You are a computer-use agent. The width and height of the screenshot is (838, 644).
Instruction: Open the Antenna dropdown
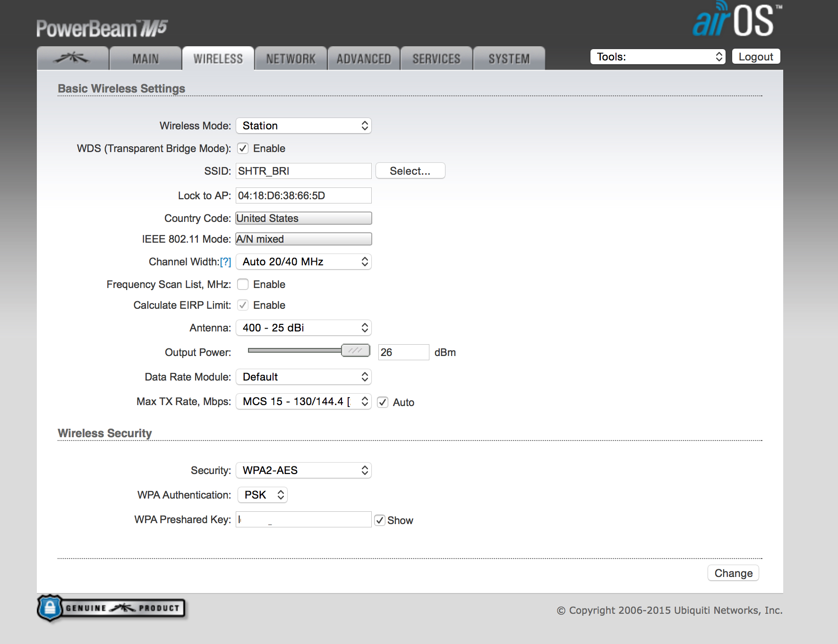click(304, 328)
